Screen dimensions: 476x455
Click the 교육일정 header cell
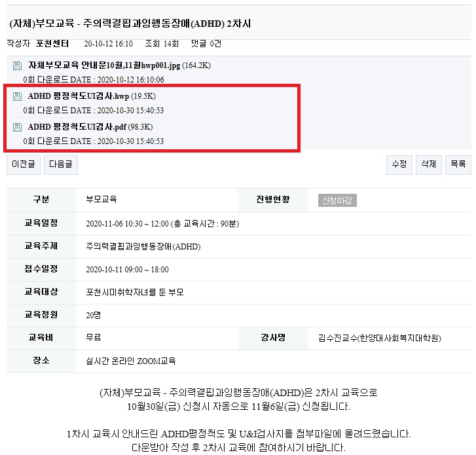[41, 223]
